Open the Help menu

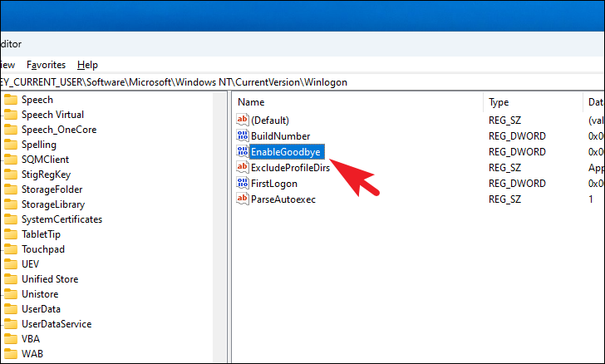87,65
